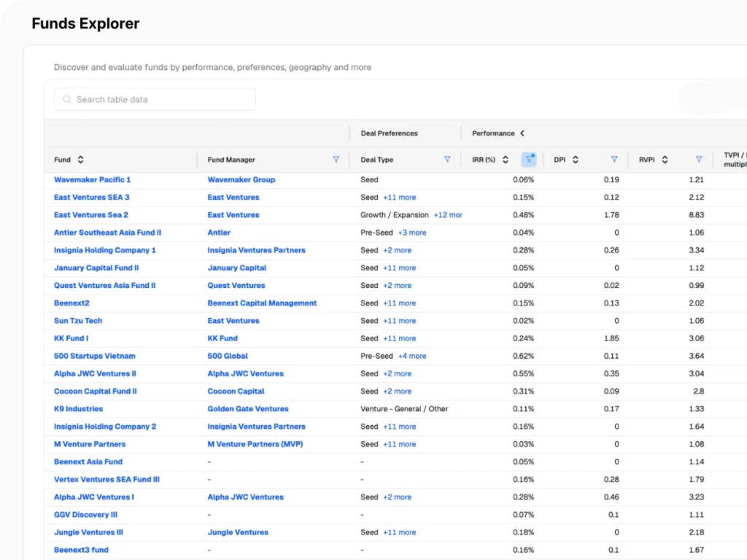Expand '+11 more' for East Ventures SEA 3
The height and width of the screenshot is (560, 747).
coord(399,197)
